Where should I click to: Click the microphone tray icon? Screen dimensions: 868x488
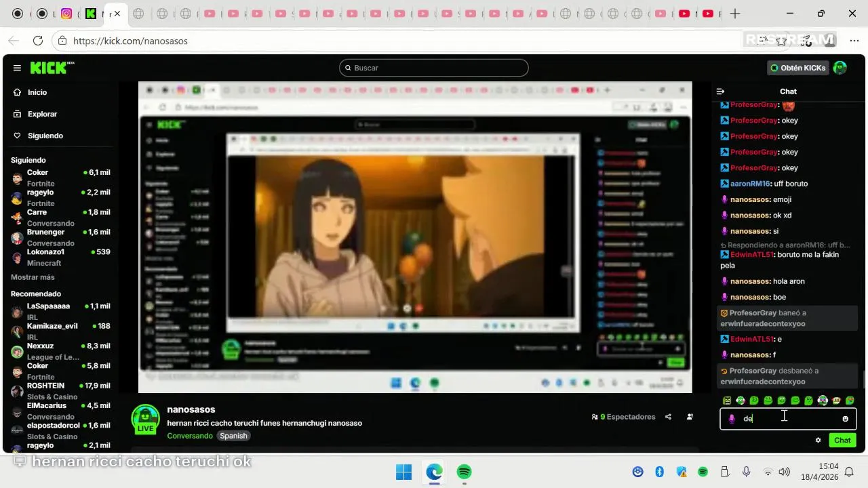[746, 472]
